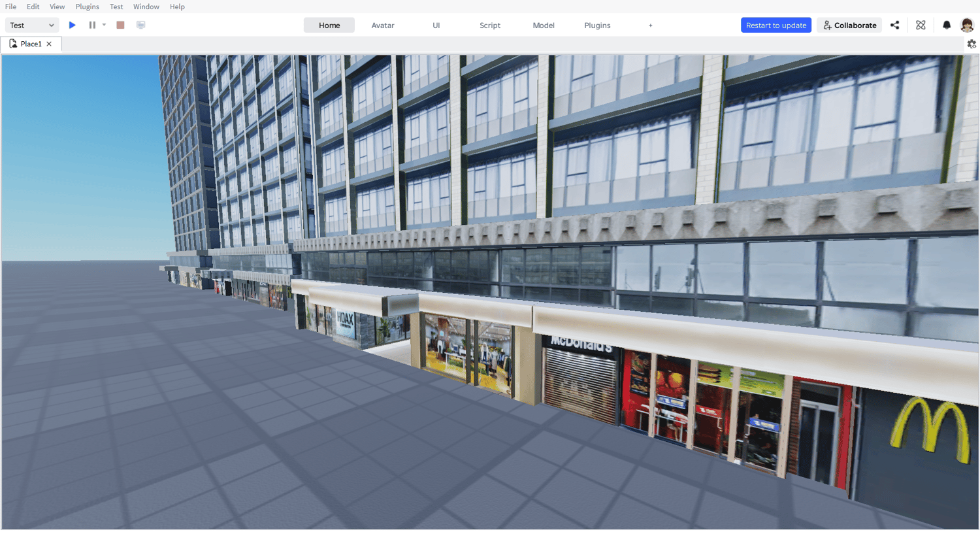Image resolution: width=980 pixels, height=551 pixels.
Task: Switch to the Plugins ribbon tab
Action: point(597,25)
